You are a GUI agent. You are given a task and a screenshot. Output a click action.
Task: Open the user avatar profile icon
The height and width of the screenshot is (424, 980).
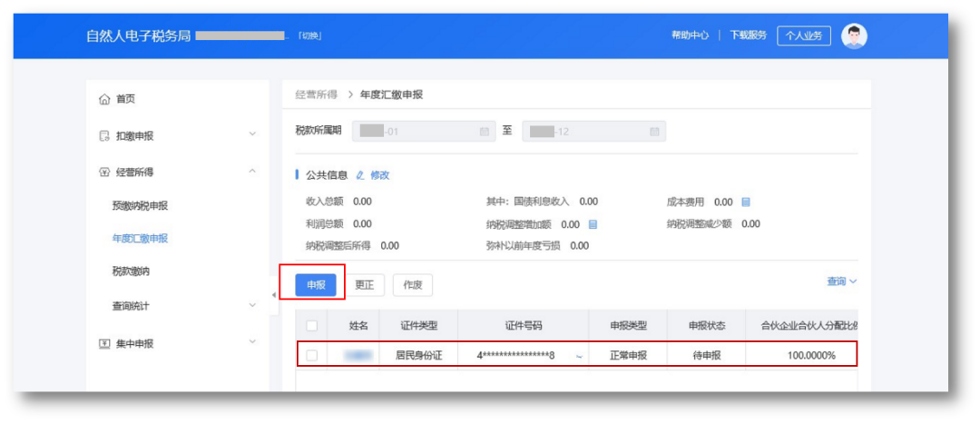(x=854, y=36)
